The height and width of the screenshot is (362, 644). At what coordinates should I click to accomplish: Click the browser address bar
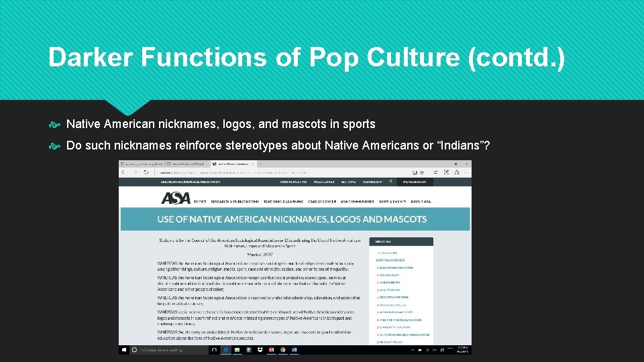(282, 172)
